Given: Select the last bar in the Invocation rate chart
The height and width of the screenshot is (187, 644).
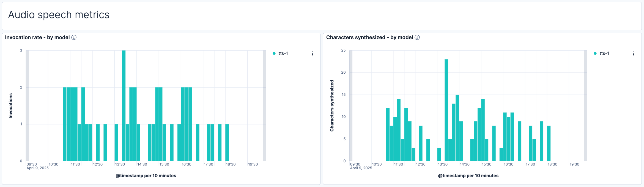Looking at the screenshot, I should (x=227, y=143).
